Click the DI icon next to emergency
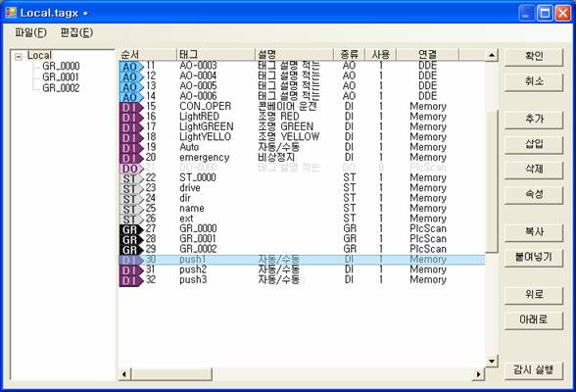The image size is (576, 392). [131, 159]
